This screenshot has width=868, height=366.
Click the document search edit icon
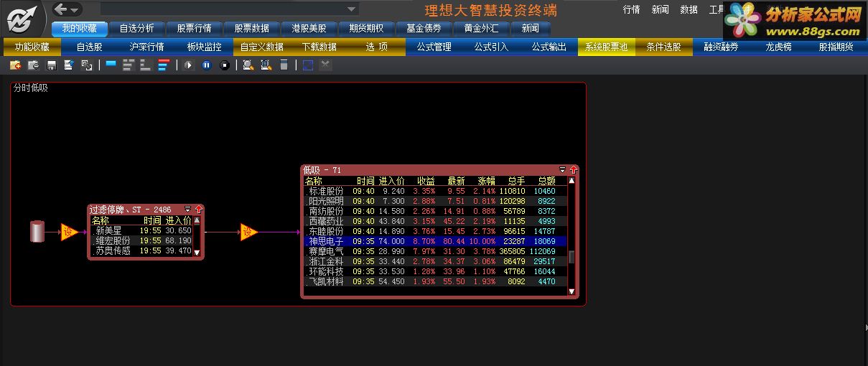pos(266,65)
